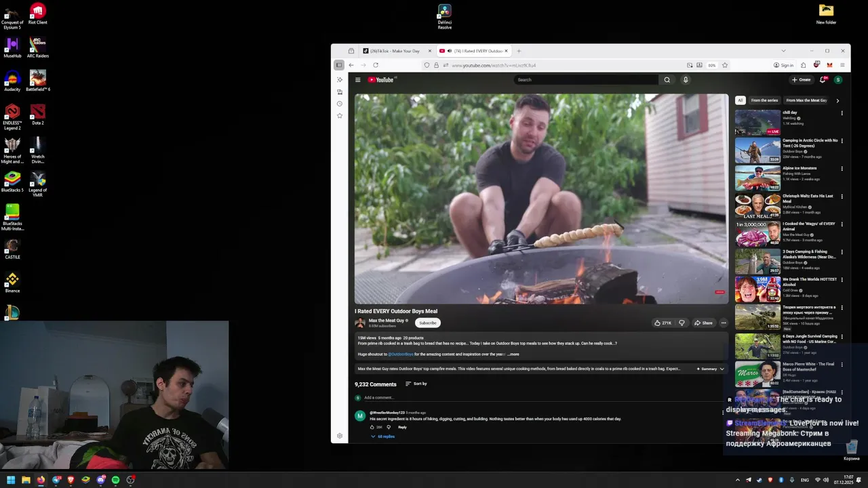The width and height of the screenshot is (868, 488).
Task: Open the Christoph Waltz Last Meal thumbnail
Action: click(757, 206)
